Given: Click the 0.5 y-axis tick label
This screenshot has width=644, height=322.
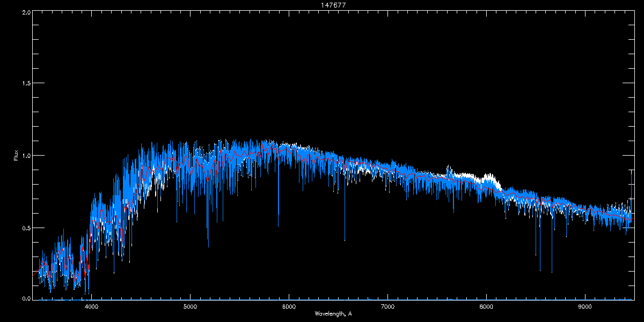Looking at the screenshot, I should [26, 228].
